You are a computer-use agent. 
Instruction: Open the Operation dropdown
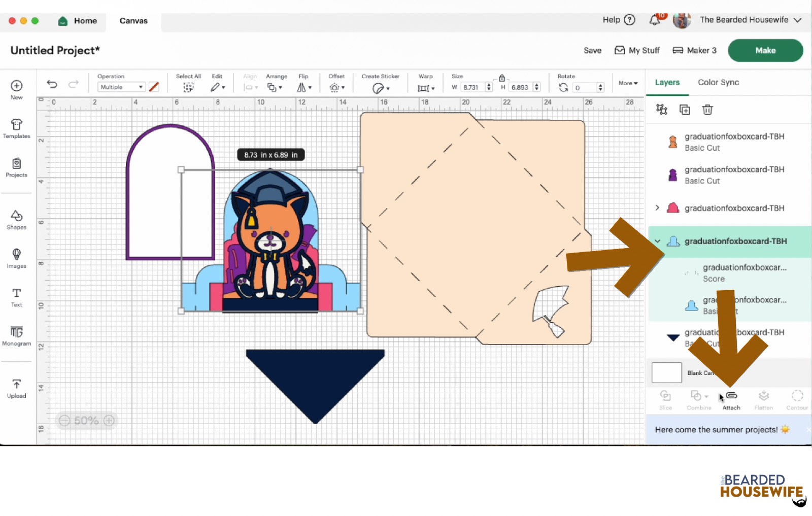(x=121, y=87)
